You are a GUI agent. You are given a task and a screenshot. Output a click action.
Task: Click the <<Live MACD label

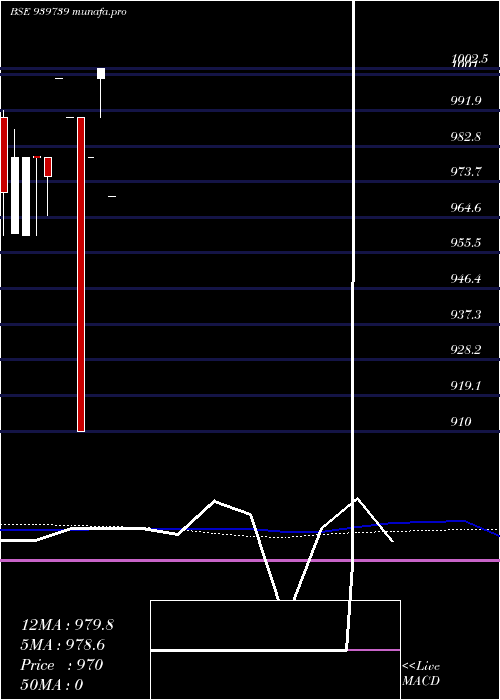(x=421, y=673)
